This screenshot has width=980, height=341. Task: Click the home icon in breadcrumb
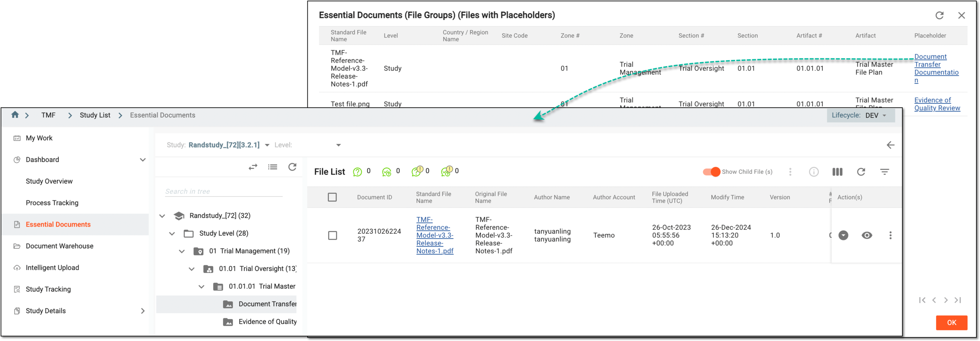[15, 115]
